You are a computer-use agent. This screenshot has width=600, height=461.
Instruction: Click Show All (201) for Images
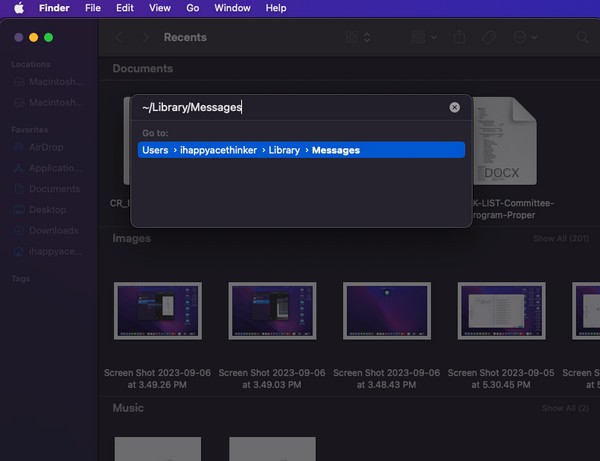pos(561,238)
